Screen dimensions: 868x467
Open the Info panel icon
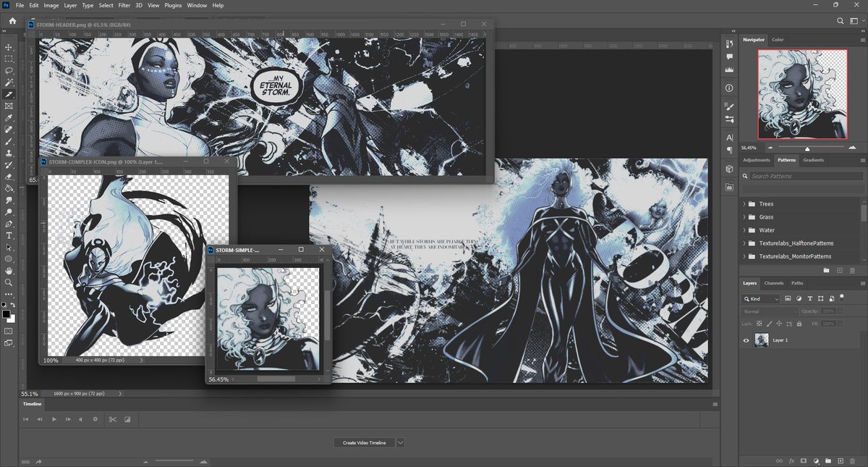pyautogui.click(x=730, y=88)
